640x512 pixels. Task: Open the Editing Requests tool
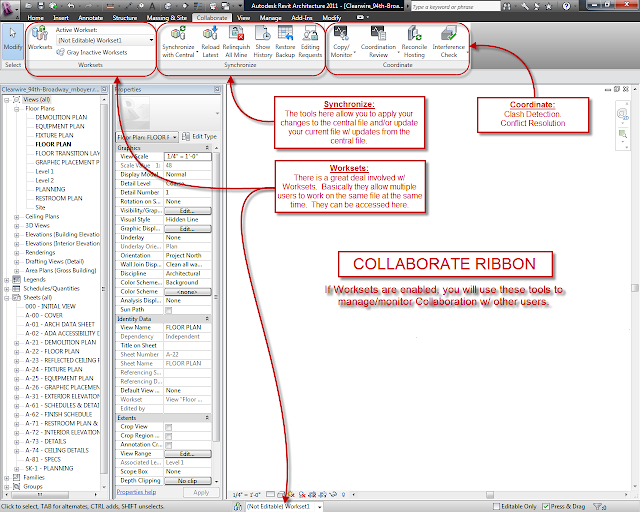tap(310, 42)
